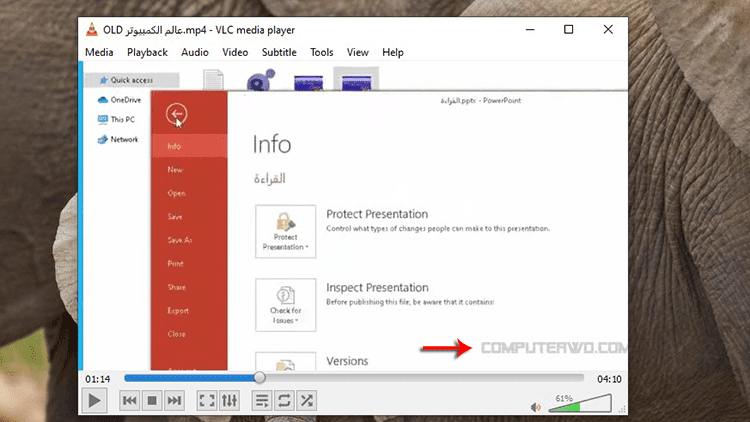Screen dimensions: 750x422
Task: Seek later on the playback timeline
Action: point(421,378)
